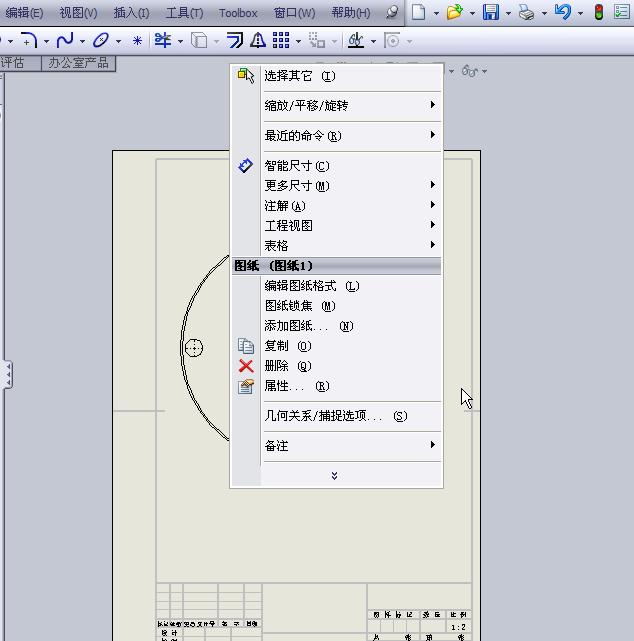Open 备注 submenu
This screenshot has width=634, height=641.
[x=336, y=446]
